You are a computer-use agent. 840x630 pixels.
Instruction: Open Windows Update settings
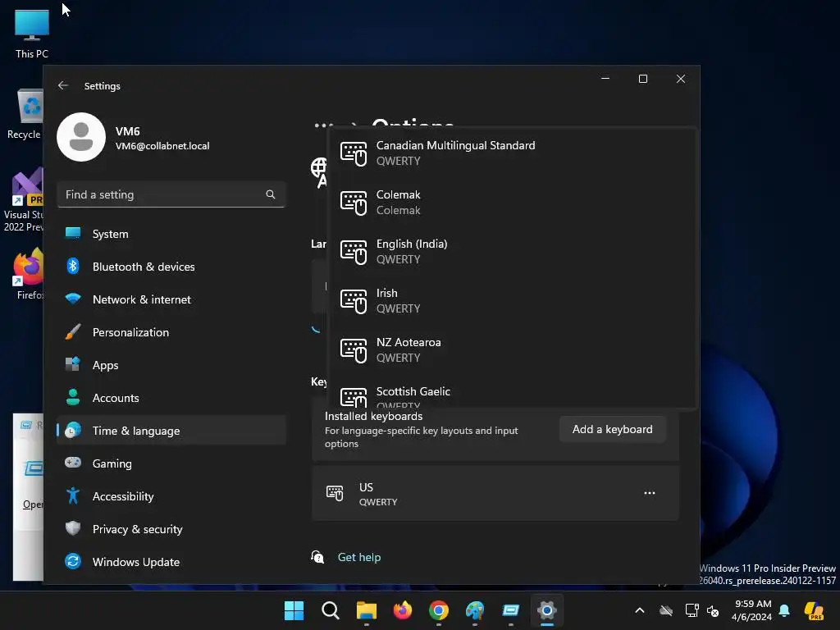pyautogui.click(x=171, y=562)
